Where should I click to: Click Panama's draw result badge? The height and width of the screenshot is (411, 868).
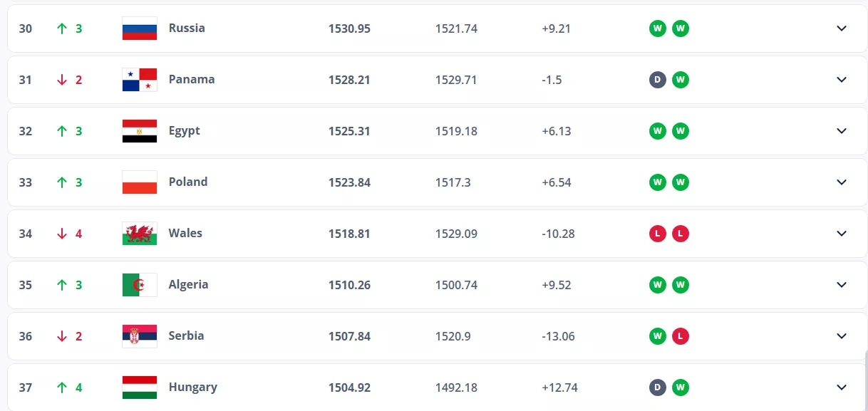657,80
